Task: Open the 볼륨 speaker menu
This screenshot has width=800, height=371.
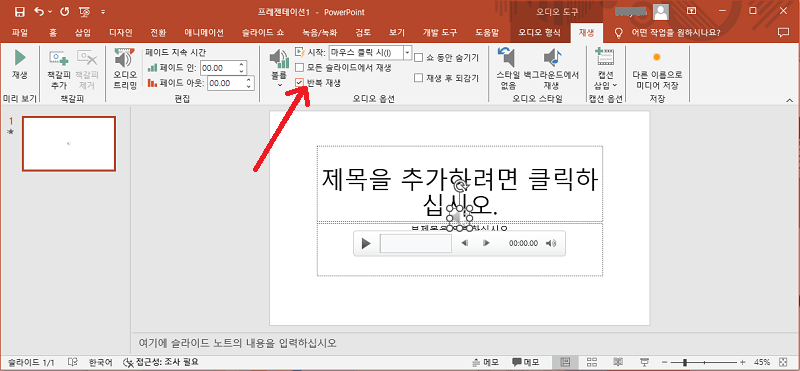Action: pyautogui.click(x=279, y=68)
